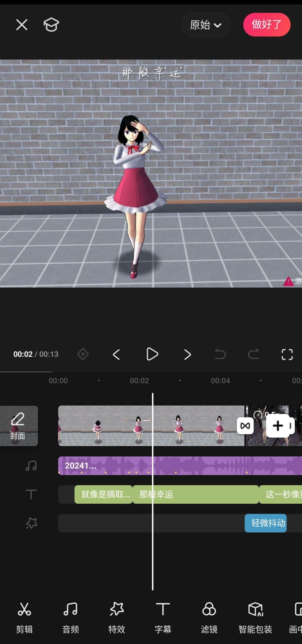Viewport: 302px width, 644px height.
Task: Open the 智能包装 AI packaging tool
Action: [x=255, y=617]
